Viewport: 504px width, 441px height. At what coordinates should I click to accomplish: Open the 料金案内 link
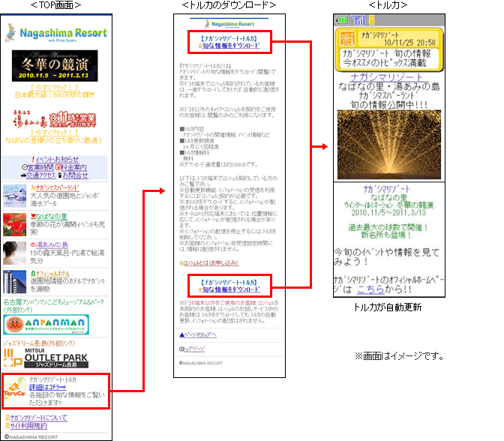74,167
